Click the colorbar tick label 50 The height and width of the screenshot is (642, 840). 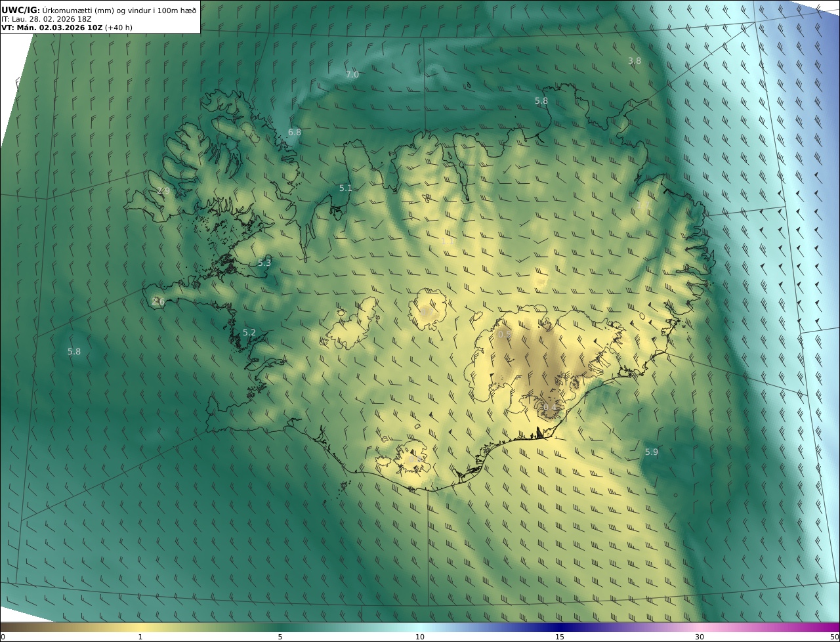[x=834, y=637]
